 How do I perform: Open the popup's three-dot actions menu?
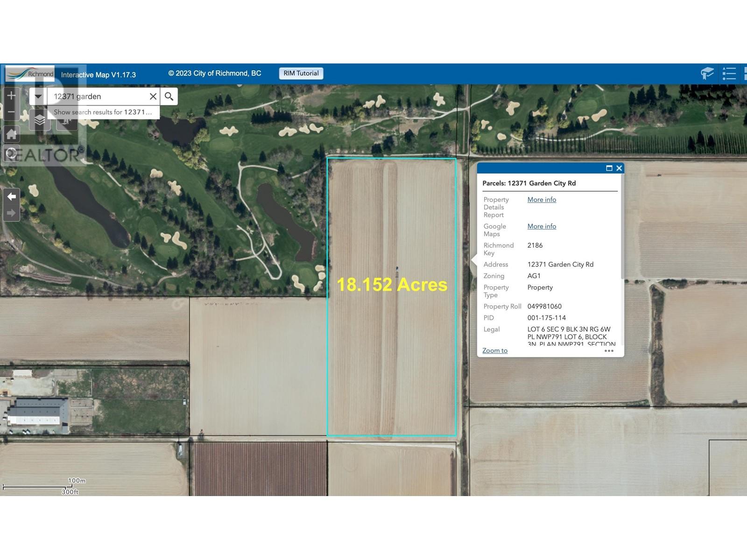pyautogui.click(x=609, y=351)
